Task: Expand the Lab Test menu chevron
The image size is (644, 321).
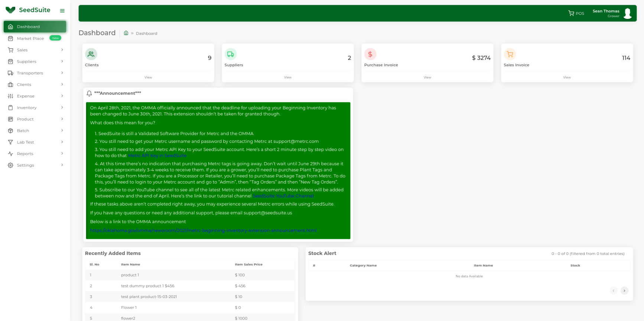Action: (62, 142)
